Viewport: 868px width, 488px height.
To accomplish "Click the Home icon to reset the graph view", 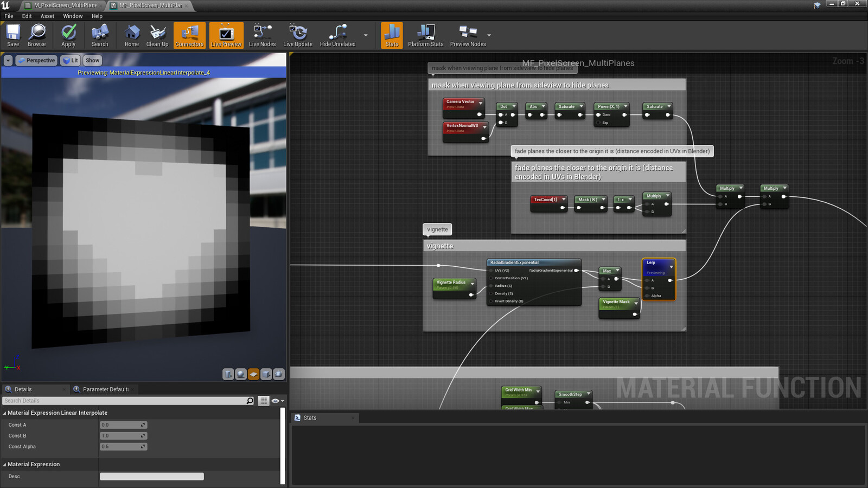I will 131,35.
